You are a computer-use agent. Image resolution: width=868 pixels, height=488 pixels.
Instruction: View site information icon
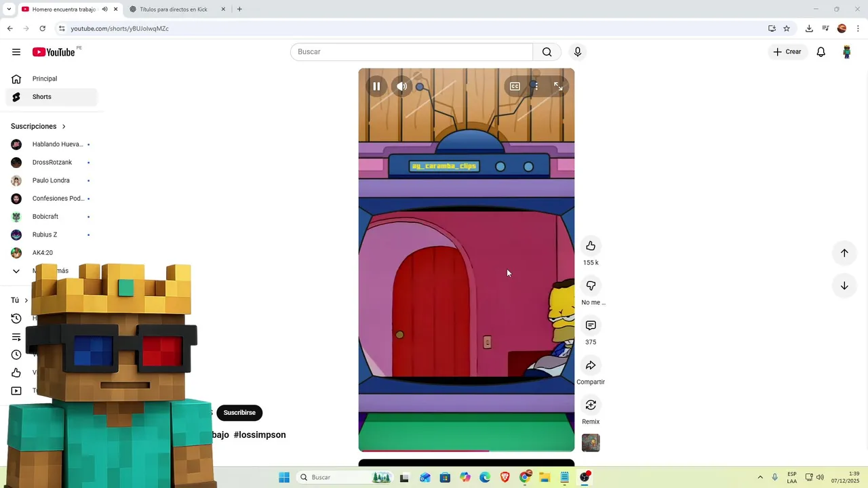click(62, 28)
